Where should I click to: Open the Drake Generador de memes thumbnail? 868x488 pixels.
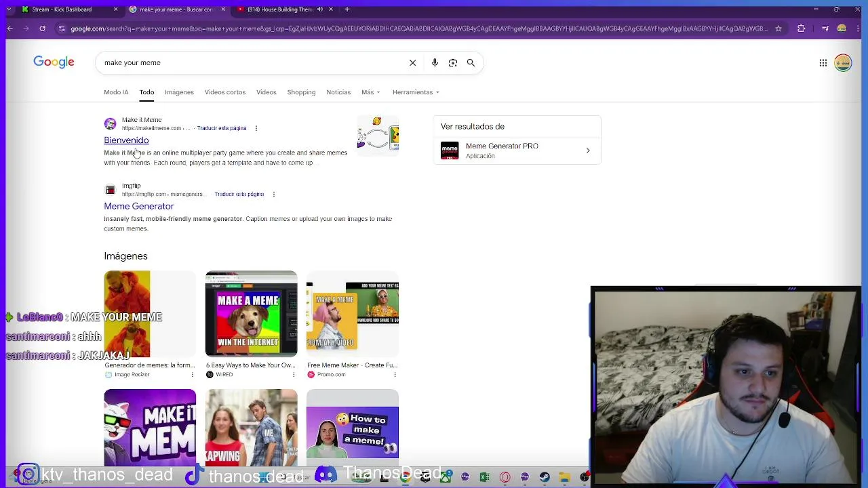point(150,314)
